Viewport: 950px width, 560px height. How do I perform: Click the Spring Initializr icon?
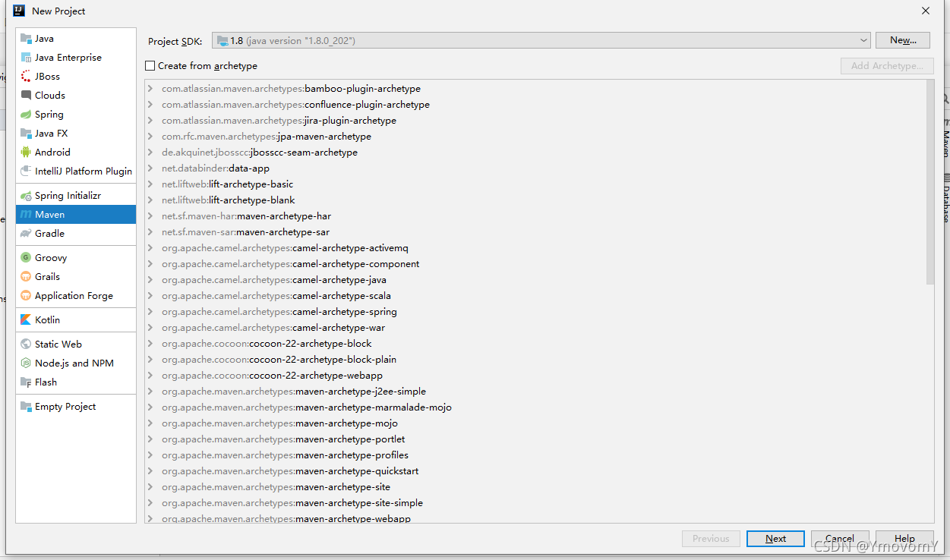[26, 196]
